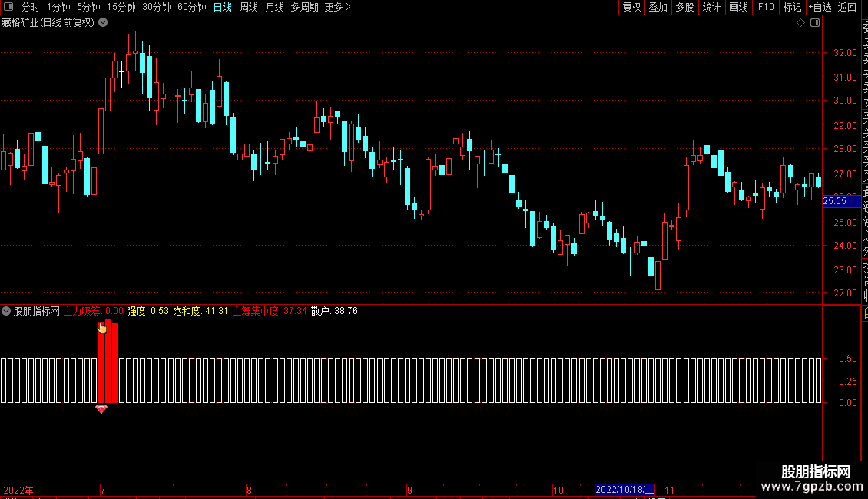Open F10 company info
868x499 pixels.
[x=766, y=7]
